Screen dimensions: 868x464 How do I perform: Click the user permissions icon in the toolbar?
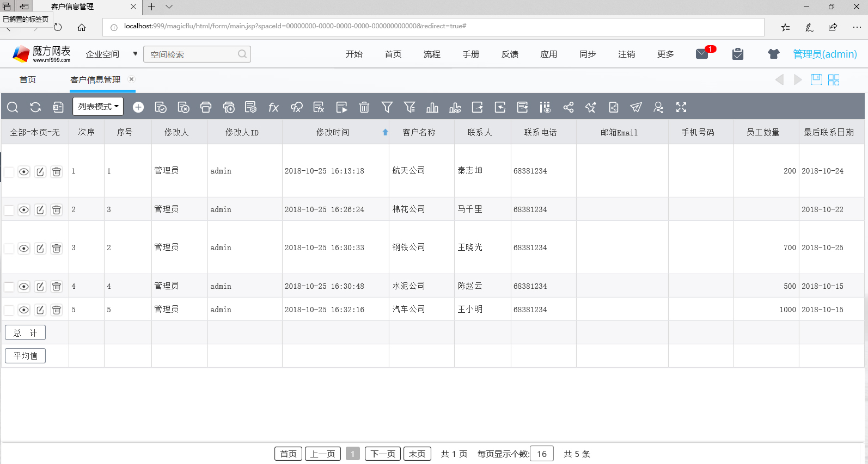658,107
